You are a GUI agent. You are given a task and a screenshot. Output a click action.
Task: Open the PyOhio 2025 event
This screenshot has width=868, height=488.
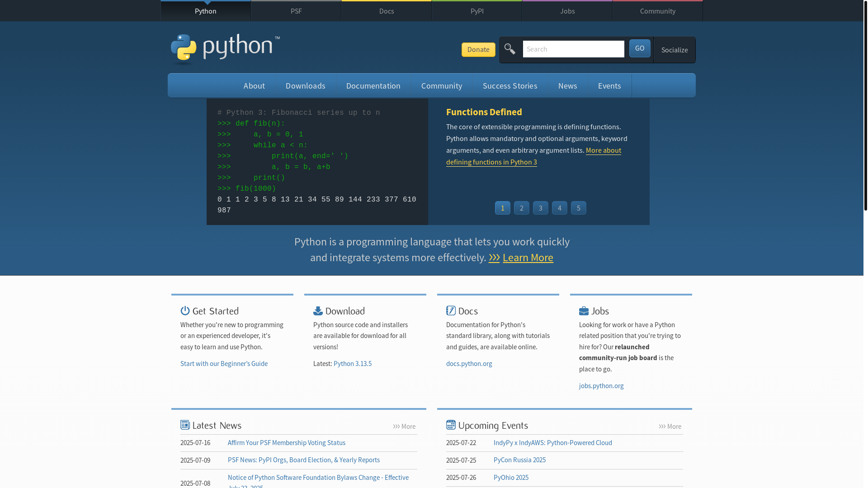click(511, 478)
